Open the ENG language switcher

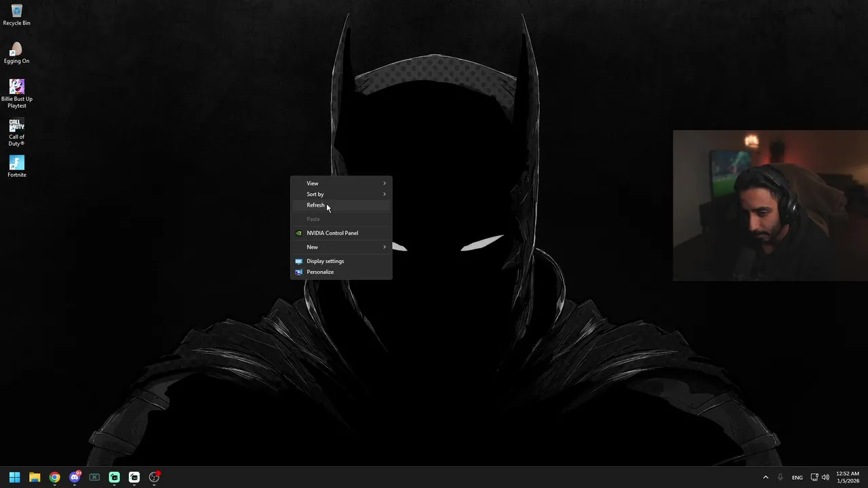click(x=797, y=477)
